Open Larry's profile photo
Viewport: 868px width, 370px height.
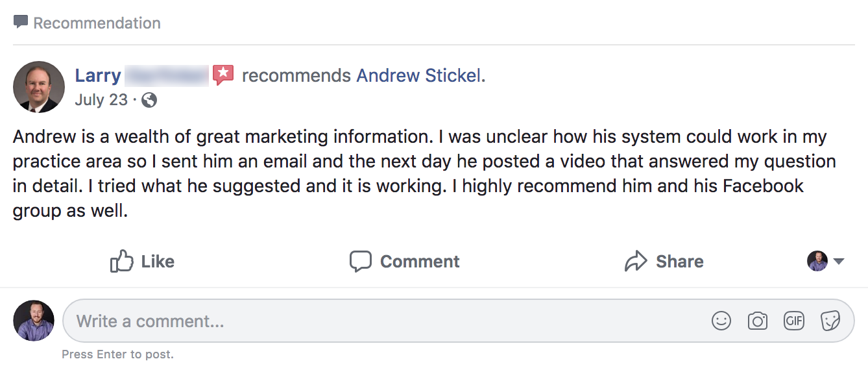tap(39, 87)
